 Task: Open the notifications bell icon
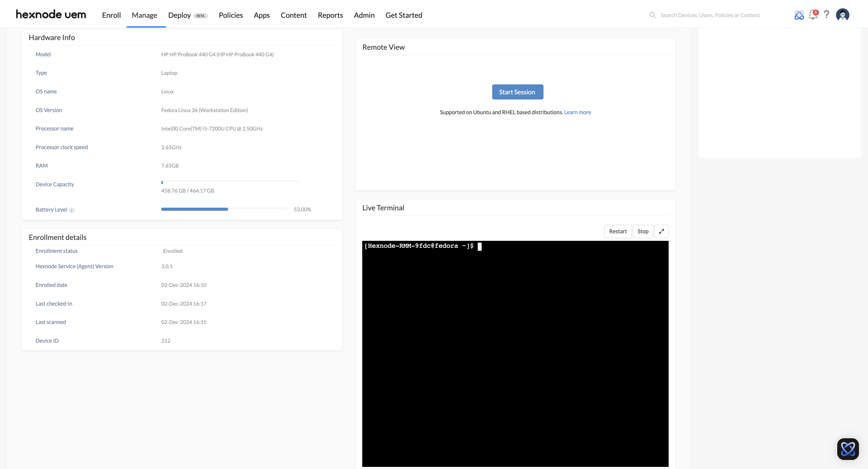(813, 14)
